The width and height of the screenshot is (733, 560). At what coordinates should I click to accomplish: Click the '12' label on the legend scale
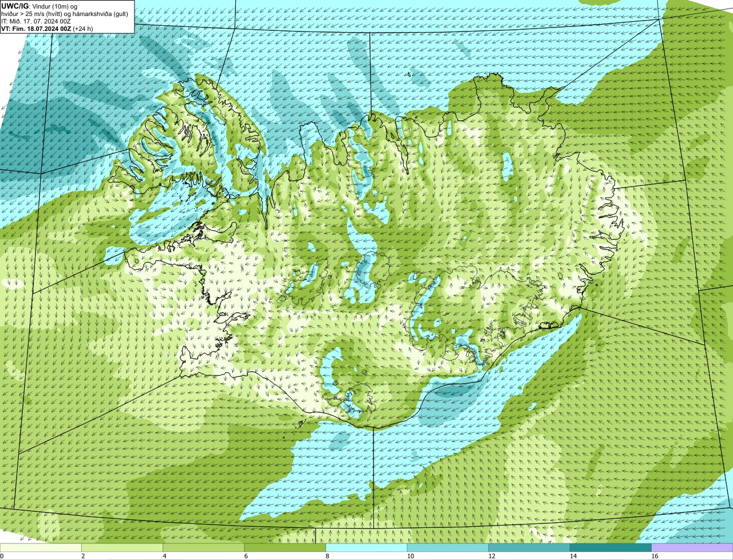(491, 556)
